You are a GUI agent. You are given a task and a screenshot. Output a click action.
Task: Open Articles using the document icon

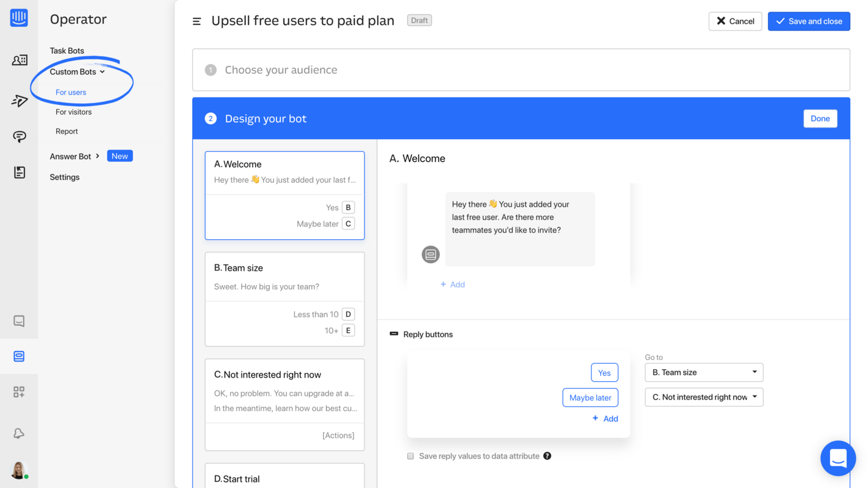19,172
